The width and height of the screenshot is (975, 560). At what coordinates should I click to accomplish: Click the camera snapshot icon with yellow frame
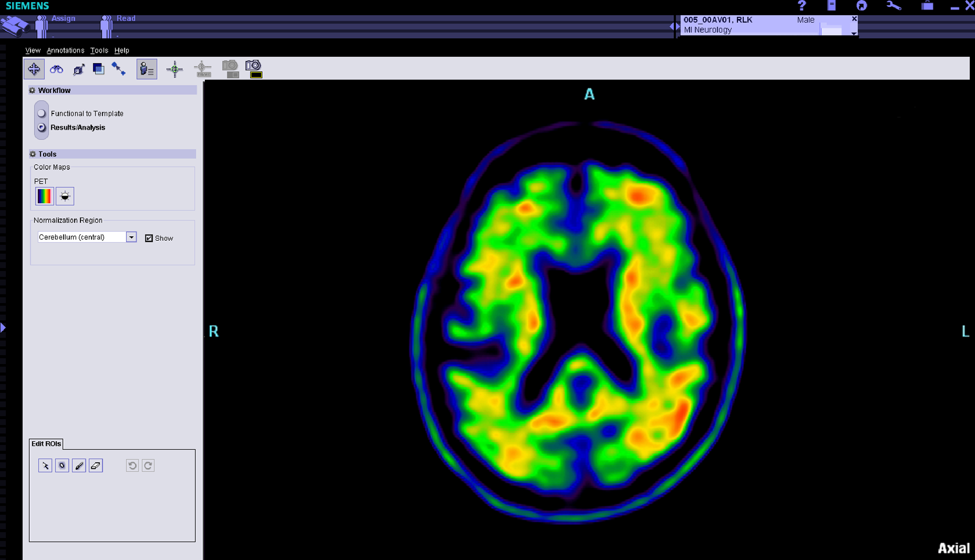point(254,69)
